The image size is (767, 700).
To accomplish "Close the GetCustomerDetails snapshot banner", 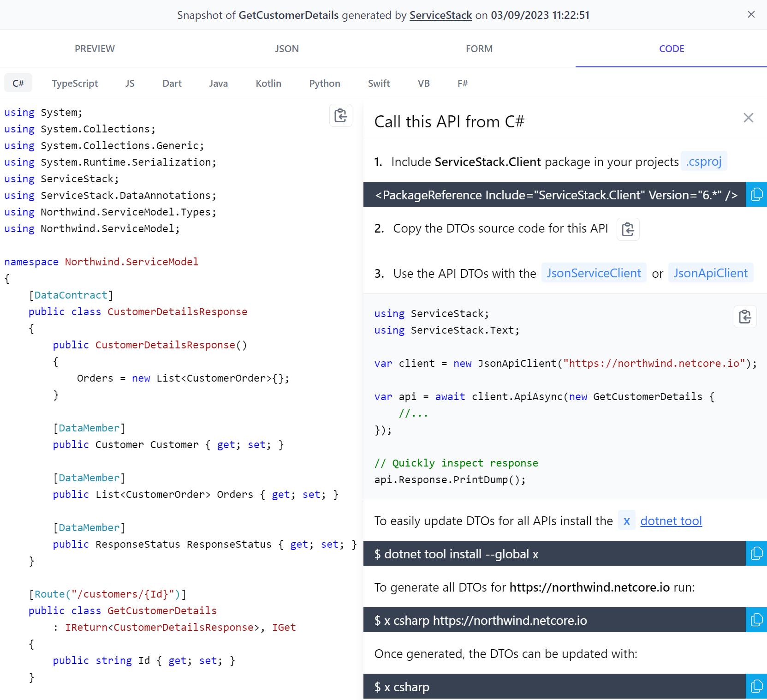I will [751, 15].
